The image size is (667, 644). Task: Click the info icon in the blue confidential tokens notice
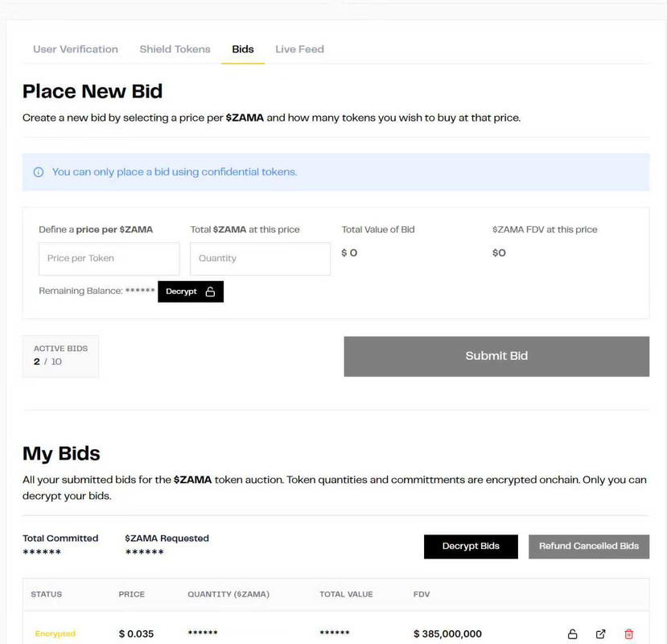click(39, 172)
